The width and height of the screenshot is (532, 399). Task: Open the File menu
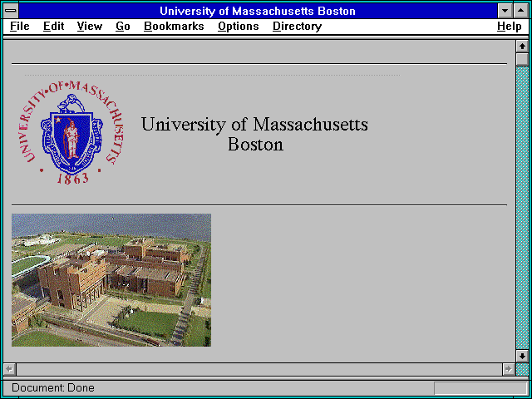[20, 27]
